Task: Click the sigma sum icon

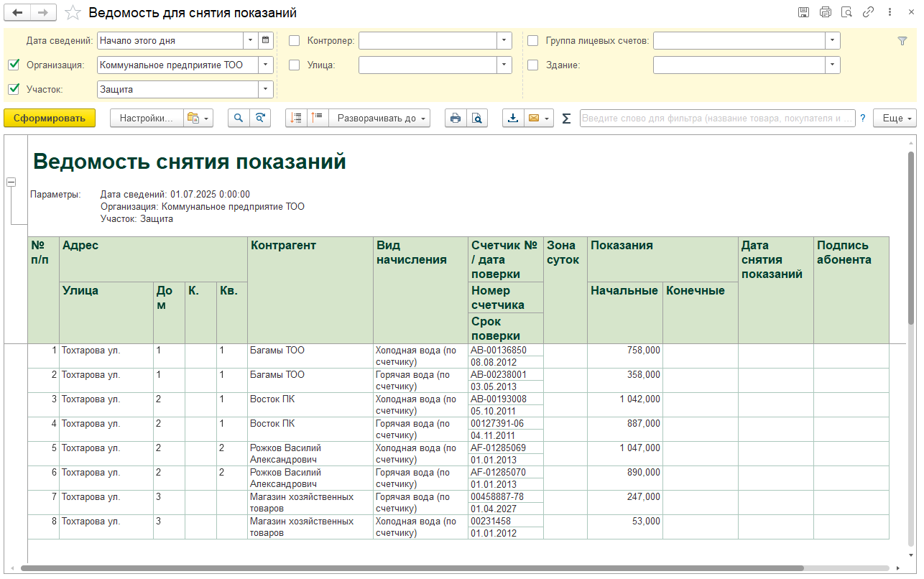Action: [x=566, y=119]
